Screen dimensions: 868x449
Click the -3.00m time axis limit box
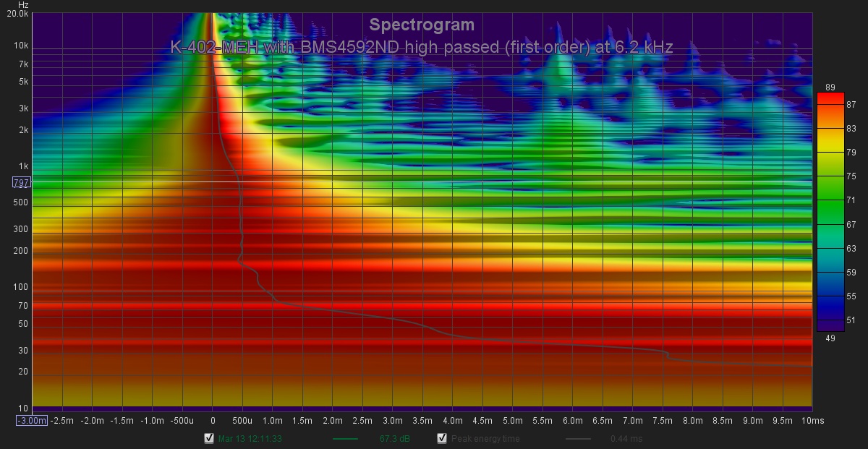tap(32, 421)
